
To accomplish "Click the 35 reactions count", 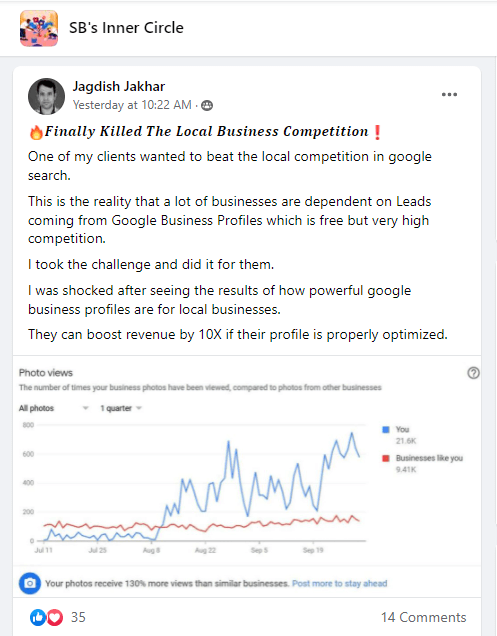I will [x=78, y=617].
